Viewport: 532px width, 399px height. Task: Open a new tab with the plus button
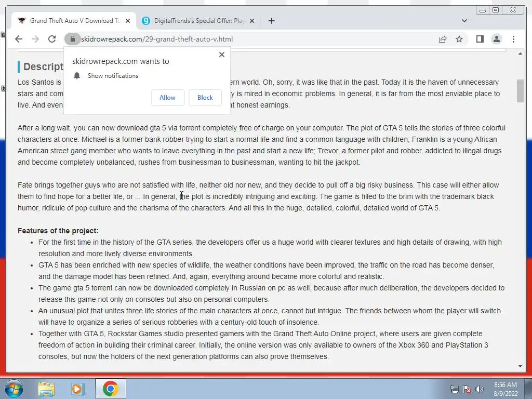(271, 21)
